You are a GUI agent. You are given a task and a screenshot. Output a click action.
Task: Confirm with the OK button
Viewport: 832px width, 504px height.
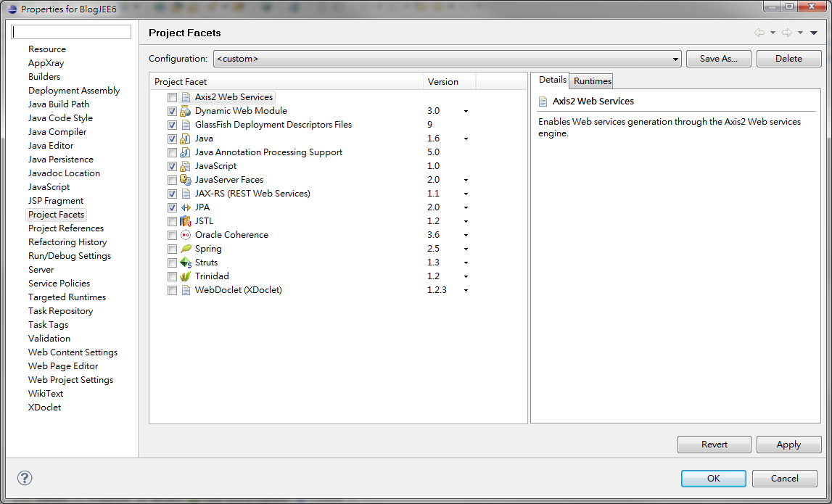click(x=714, y=479)
